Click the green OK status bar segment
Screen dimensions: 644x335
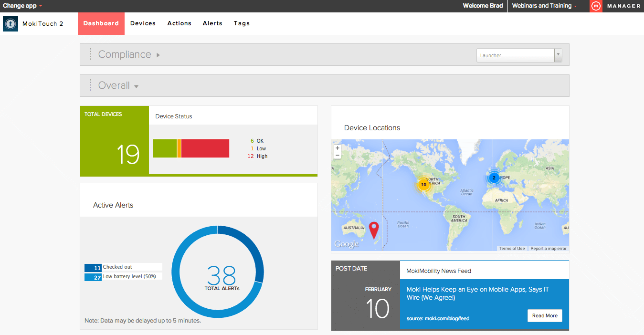point(165,148)
